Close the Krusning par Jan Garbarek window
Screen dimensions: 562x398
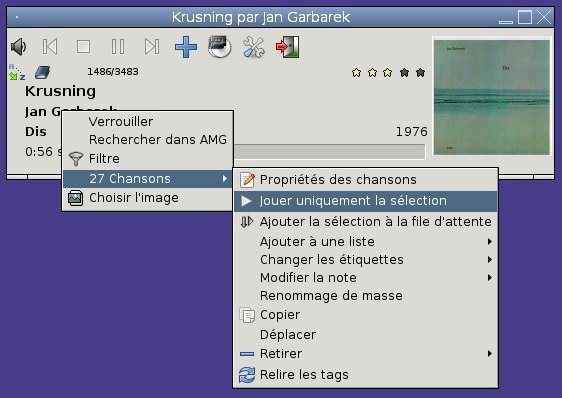[x=544, y=17]
